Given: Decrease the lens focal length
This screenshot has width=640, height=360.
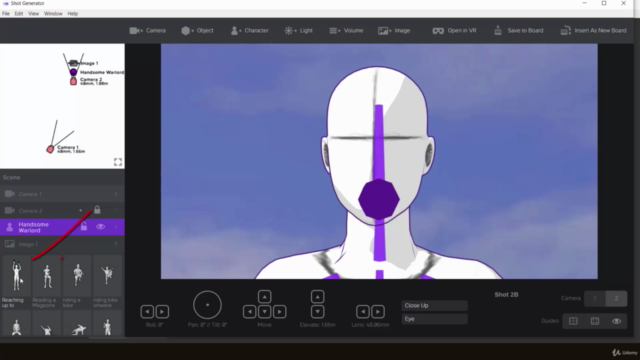Looking at the screenshot, I should click(363, 312).
